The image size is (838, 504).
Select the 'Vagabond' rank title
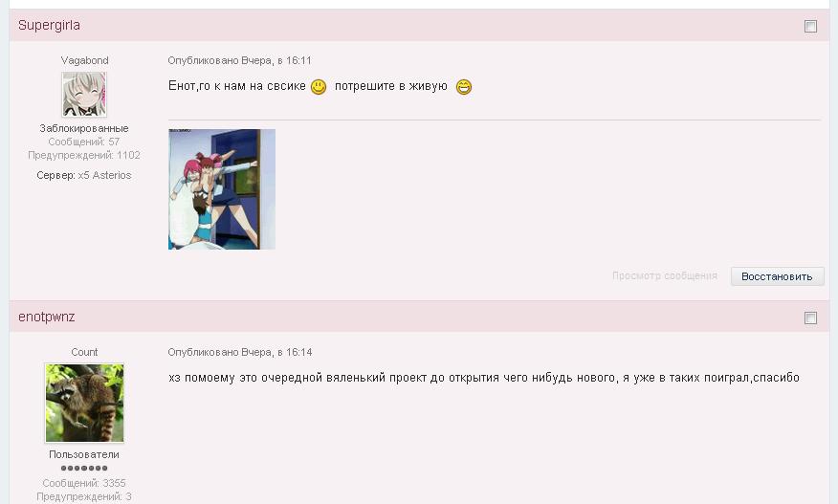[84, 60]
